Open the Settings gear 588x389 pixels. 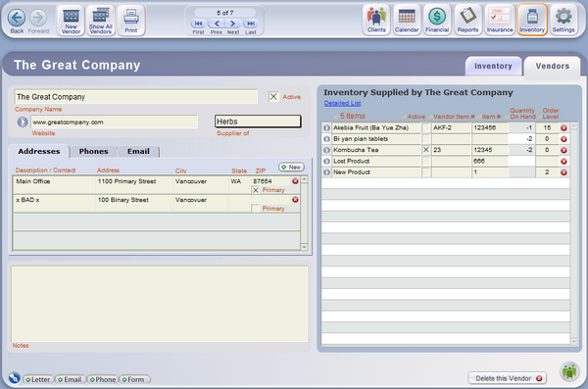pyautogui.click(x=563, y=20)
